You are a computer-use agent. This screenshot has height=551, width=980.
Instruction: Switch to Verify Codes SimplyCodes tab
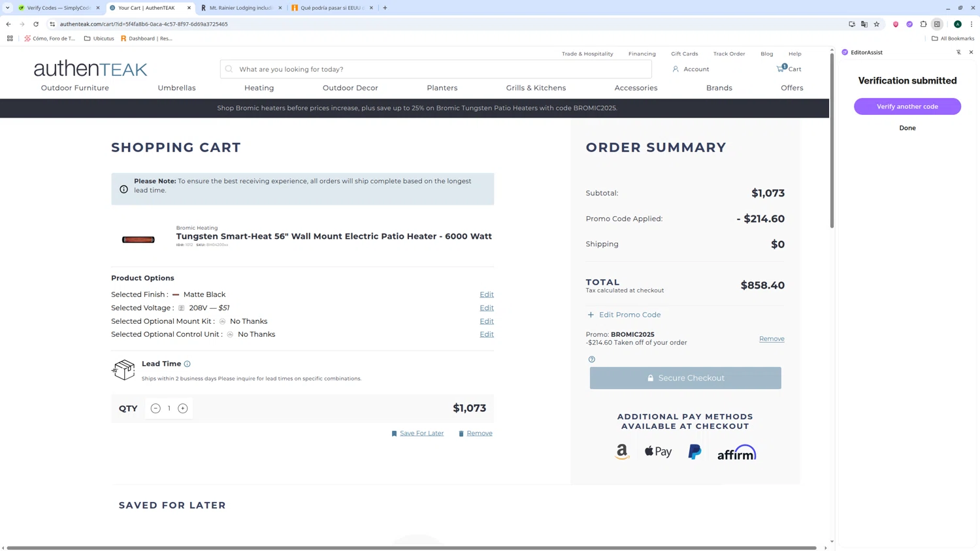59,8
